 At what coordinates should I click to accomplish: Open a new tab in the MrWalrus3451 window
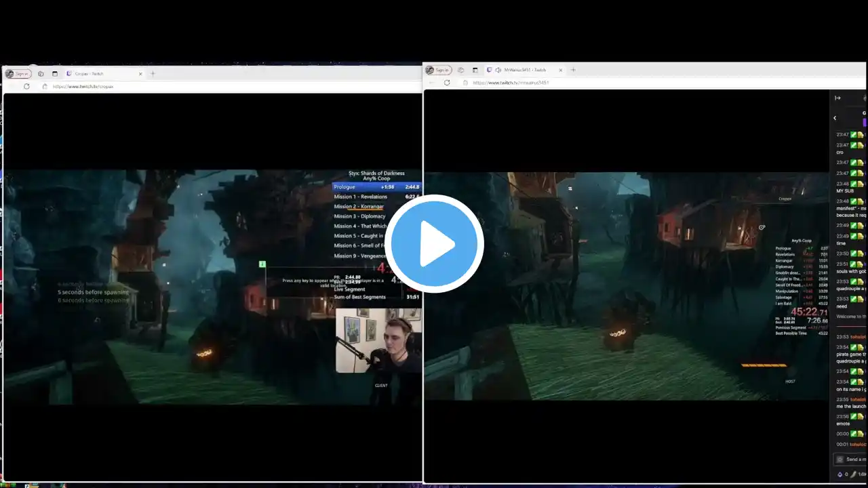573,70
